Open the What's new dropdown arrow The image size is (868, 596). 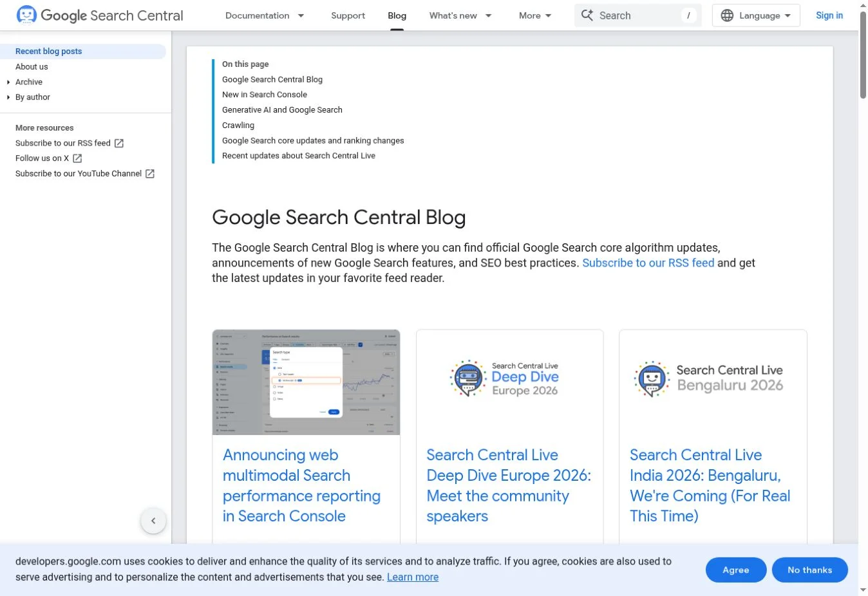pos(489,15)
